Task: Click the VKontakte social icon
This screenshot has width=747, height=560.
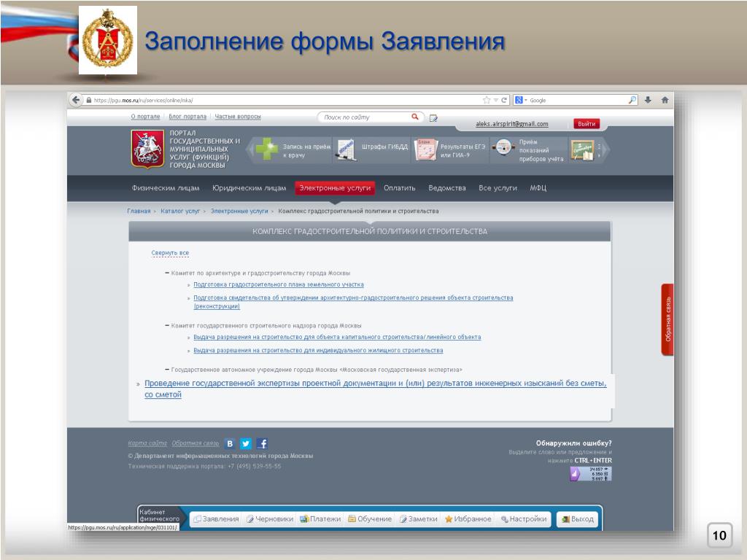Action: (230, 444)
